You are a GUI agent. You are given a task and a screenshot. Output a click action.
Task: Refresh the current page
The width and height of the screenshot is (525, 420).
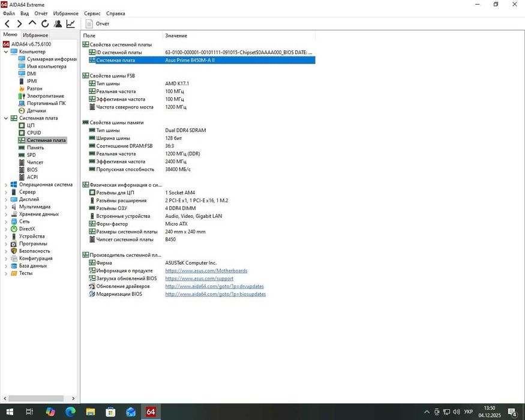(45, 24)
